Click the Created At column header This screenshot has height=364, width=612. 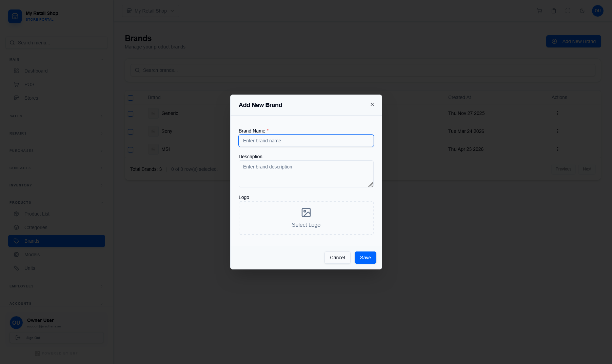click(x=459, y=97)
